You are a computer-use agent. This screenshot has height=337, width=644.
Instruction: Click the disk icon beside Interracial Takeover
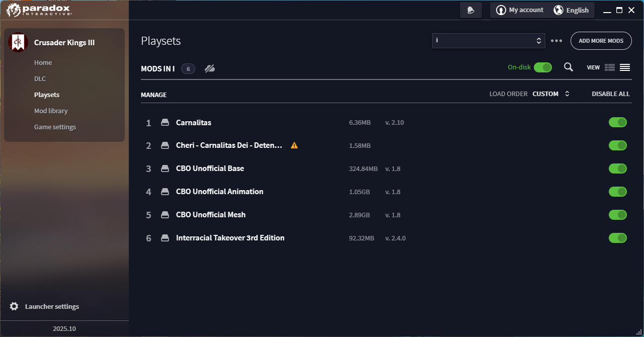pos(165,238)
